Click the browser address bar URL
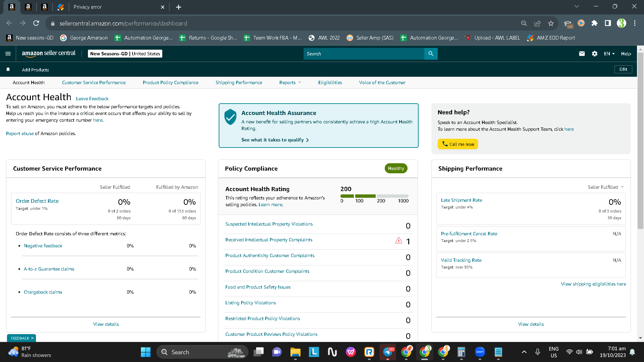Screen dimensions: 644x362 point(123,23)
